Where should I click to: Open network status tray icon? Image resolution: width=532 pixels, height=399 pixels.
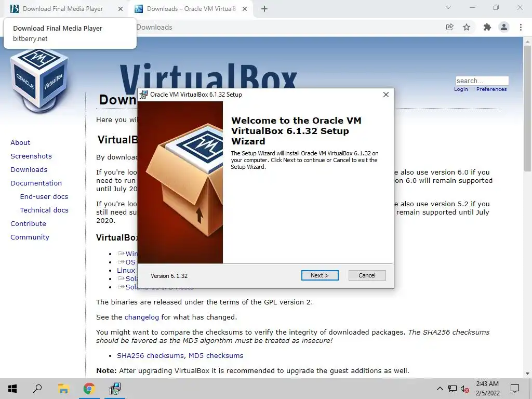pyautogui.click(x=453, y=389)
